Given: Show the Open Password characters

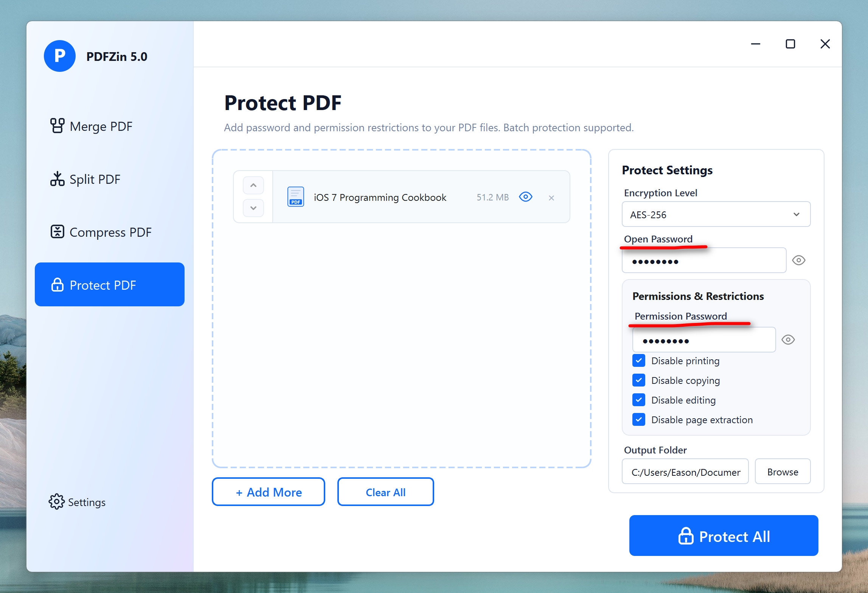Looking at the screenshot, I should click(x=798, y=260).
